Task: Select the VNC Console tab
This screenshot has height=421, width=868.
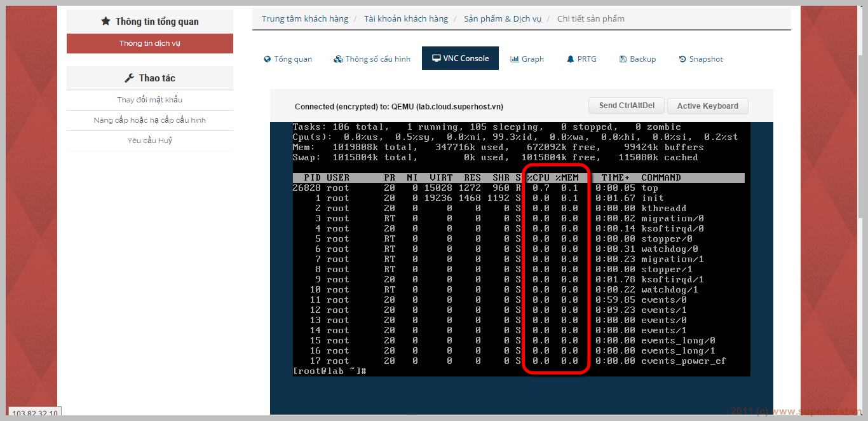Action: point(460,58)
